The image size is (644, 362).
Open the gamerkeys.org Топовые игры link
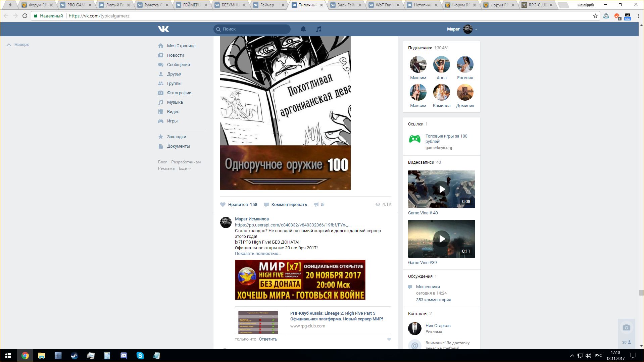[446, 139]
